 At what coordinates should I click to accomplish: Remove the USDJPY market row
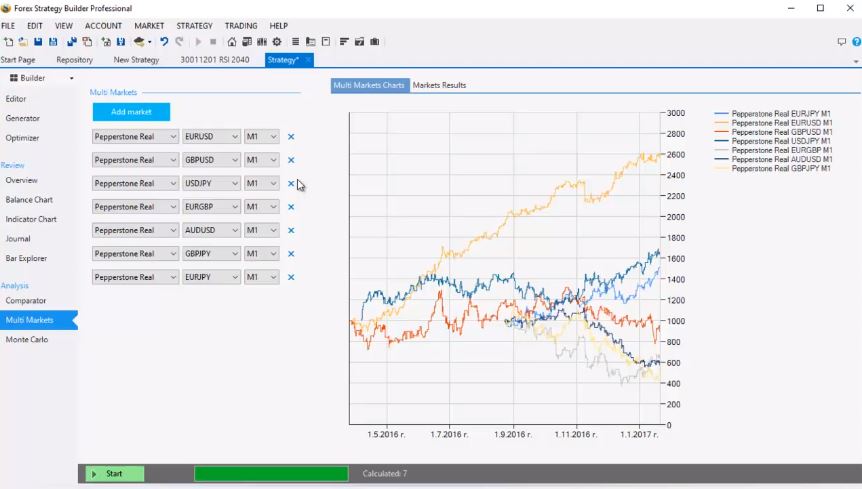(x=291, y=184)
